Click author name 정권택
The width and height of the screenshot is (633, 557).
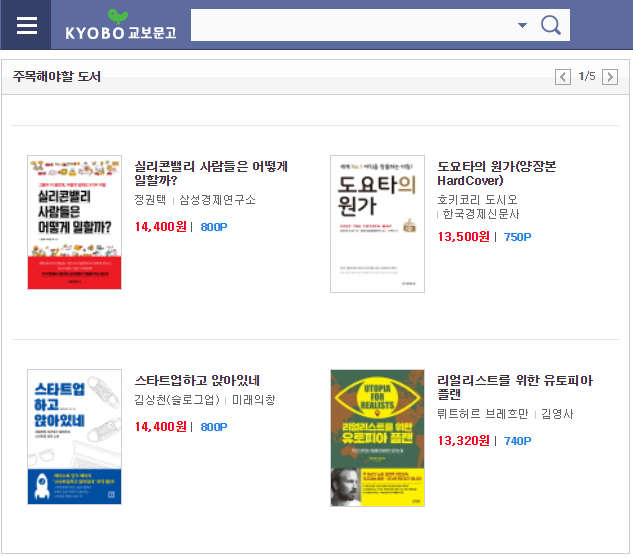coord(150,200)
